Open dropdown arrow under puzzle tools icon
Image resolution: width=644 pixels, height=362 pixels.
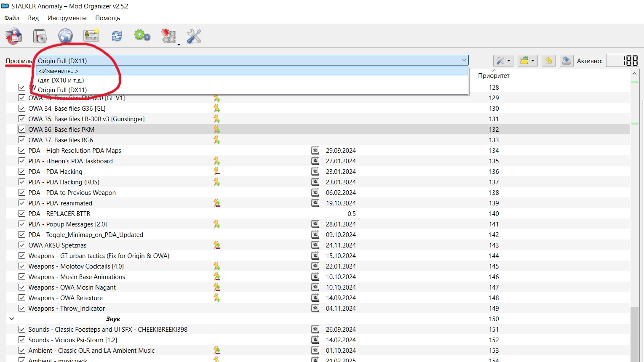tap(179, 44)
